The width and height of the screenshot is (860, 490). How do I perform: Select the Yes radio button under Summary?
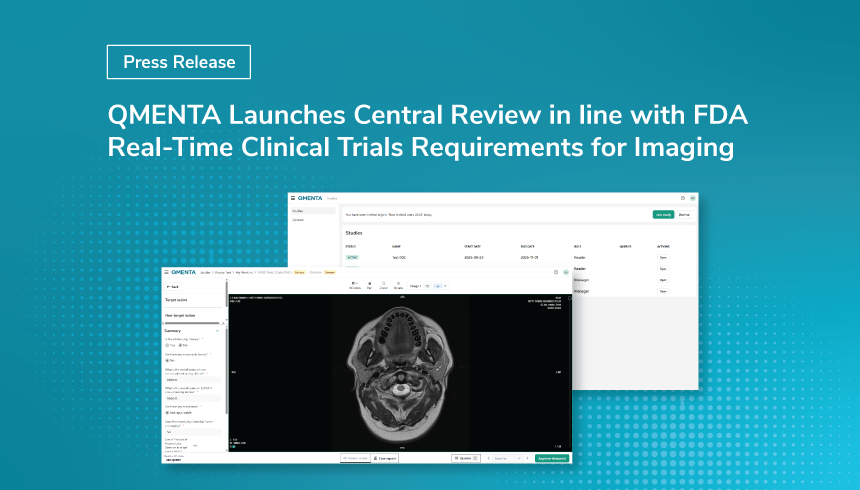coord(168,345)
